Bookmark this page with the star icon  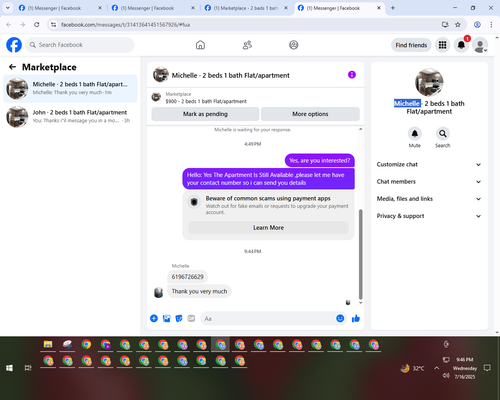click(x=458, y=25)
